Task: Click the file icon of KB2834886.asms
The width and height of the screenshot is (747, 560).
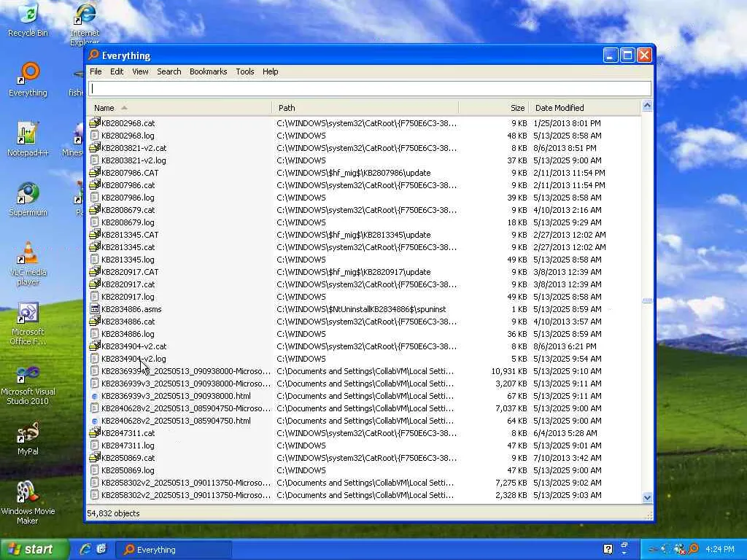Action: pyautogui.click(x=95, y=309)
